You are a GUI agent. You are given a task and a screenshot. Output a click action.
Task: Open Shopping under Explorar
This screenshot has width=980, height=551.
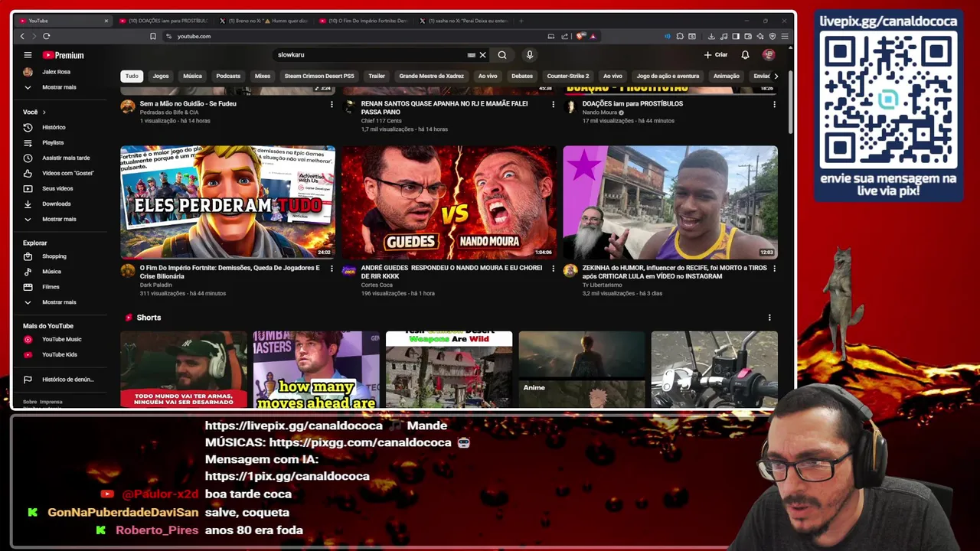[54, 256]
